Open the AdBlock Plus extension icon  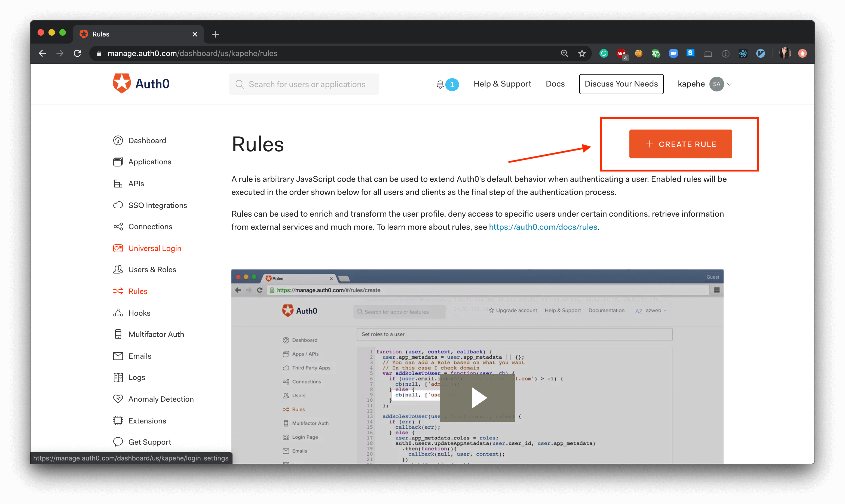pos(621,54)
